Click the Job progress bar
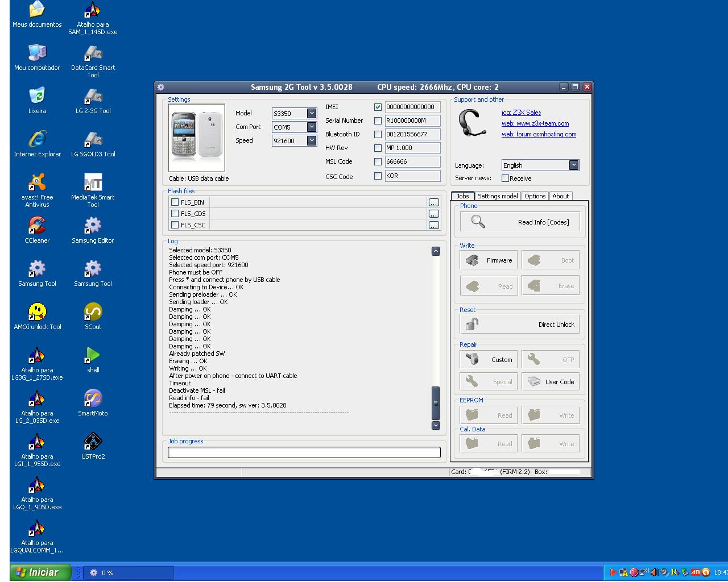728x582 pixels. point(304,452)
